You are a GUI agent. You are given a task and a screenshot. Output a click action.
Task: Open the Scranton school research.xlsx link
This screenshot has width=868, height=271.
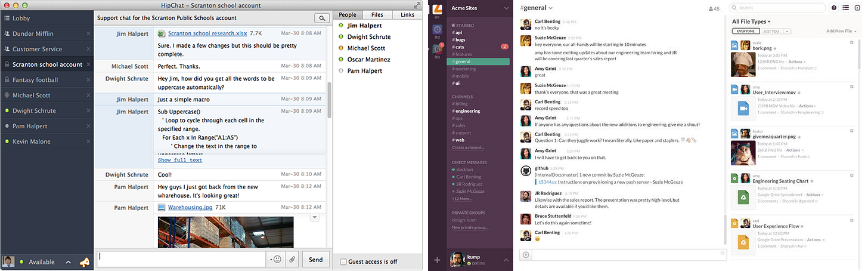click(x=207, y=34)
